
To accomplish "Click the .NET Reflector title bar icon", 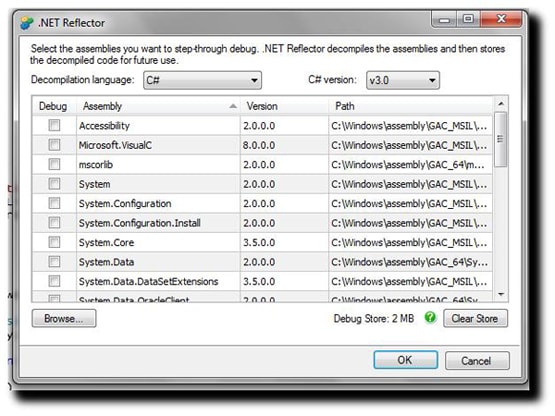I will (27, 23).
